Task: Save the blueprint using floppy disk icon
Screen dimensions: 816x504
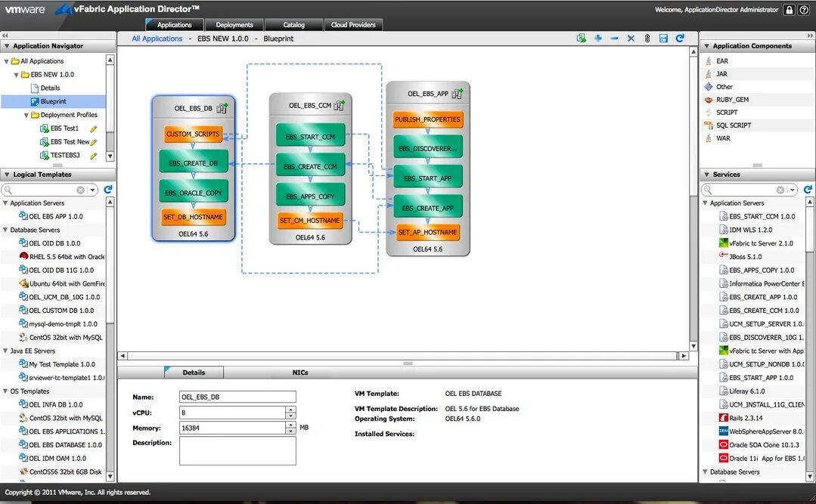Action: coord(663,39)
